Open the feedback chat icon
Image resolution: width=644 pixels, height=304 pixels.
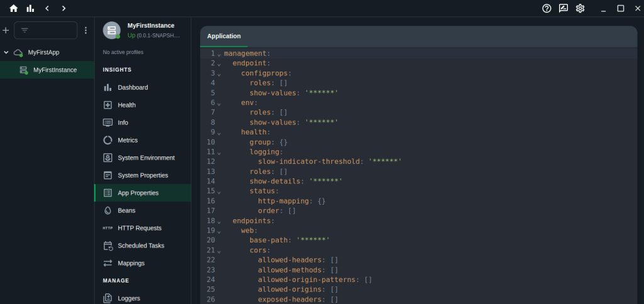coord(563,8)
